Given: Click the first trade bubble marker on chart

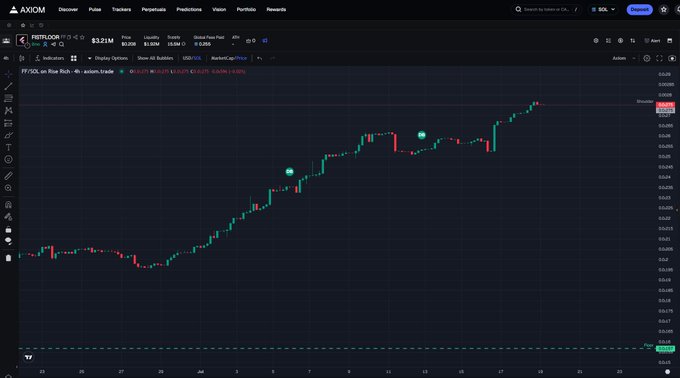Looking at the screenshot, I should click(x=290, y=172).
